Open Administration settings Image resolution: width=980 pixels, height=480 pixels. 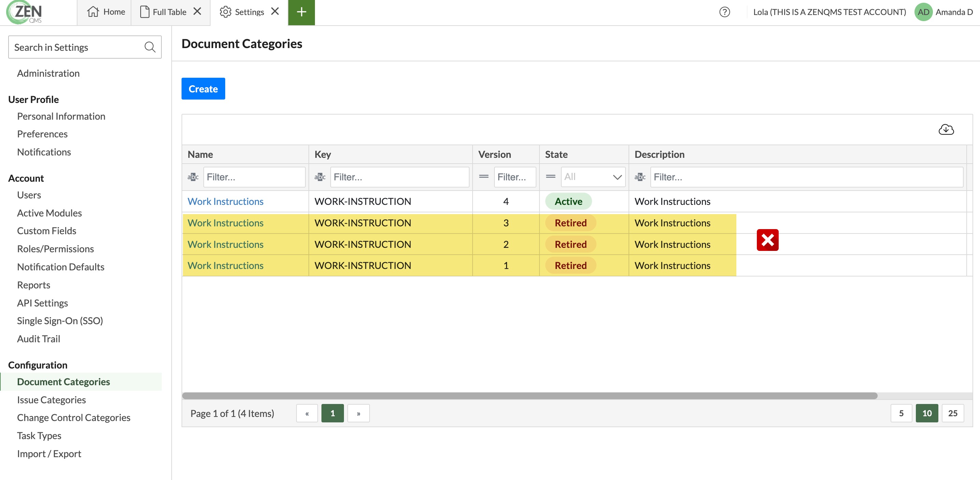48,73
